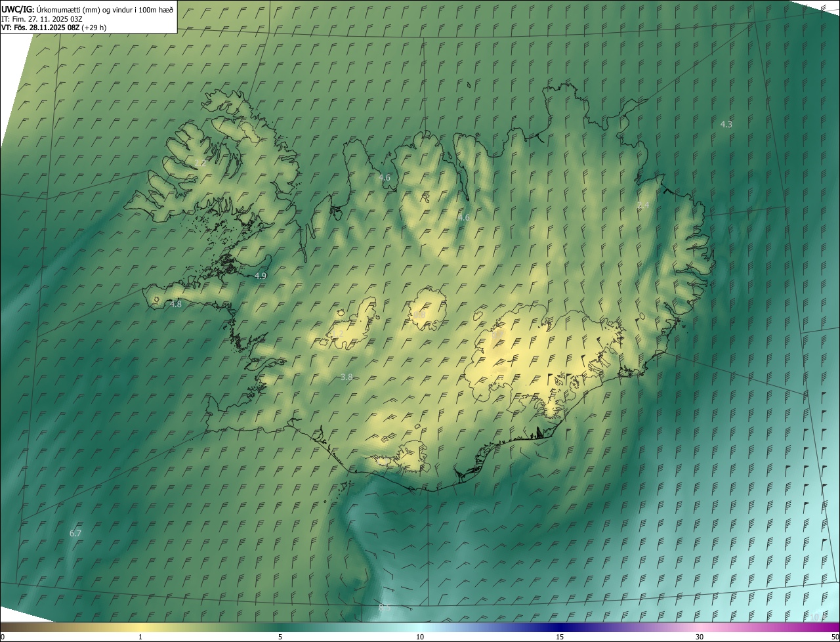Click the precipitation color scale bar
The height and width of the screenshot is (642, 840).
[420, 627]
